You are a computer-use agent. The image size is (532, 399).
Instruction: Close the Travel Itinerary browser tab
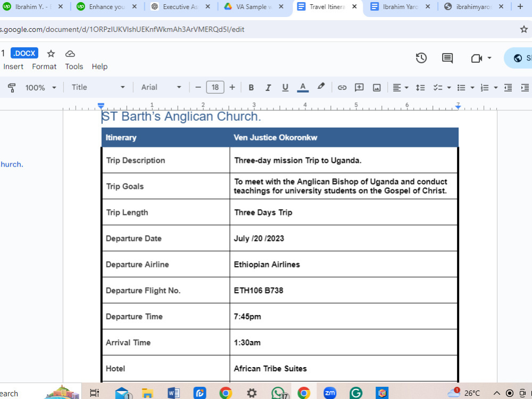[x=354, y=6]
